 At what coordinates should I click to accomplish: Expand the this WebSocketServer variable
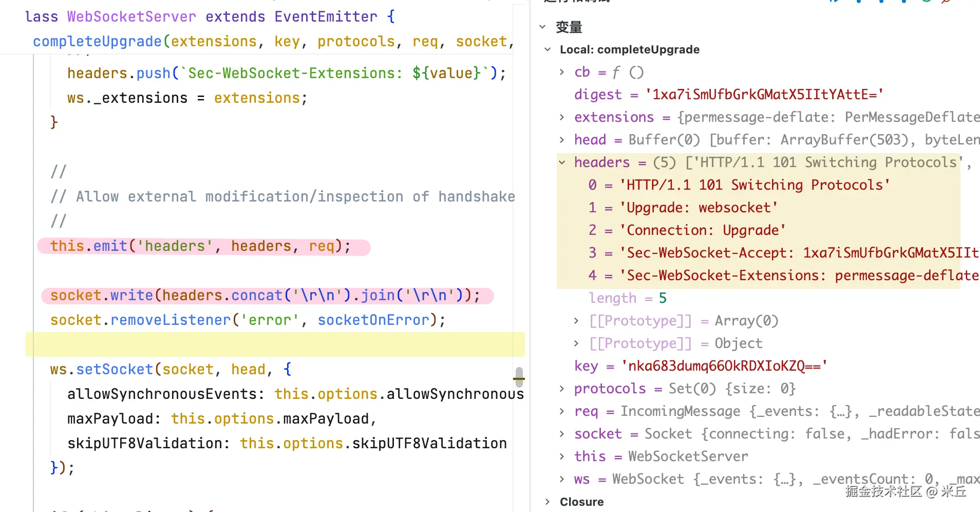pos(562,456)
